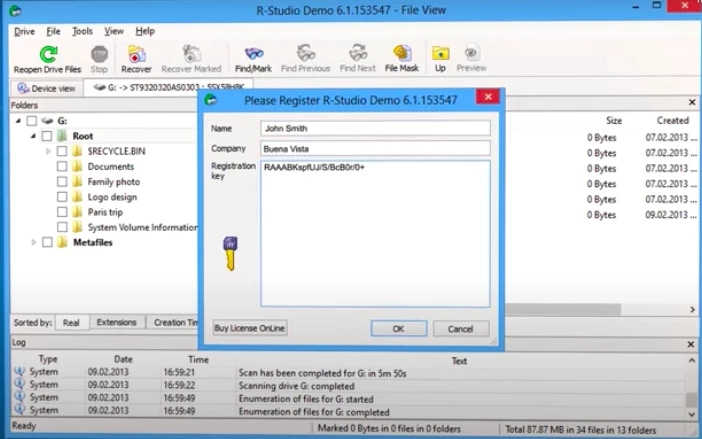This screenshot has height=439, width=702.
Task: Check the Documents folder checkbox
Action: point(62,167)
